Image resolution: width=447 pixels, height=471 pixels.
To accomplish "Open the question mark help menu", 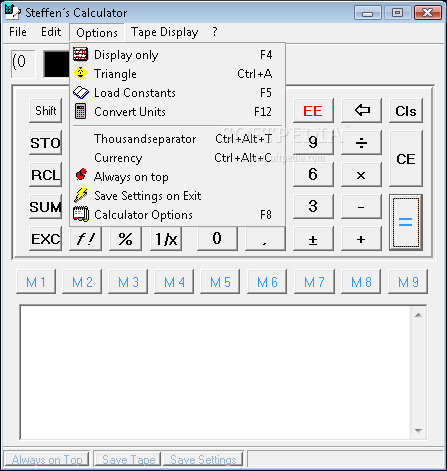I will pyautogui.click(x=215, y=32).
